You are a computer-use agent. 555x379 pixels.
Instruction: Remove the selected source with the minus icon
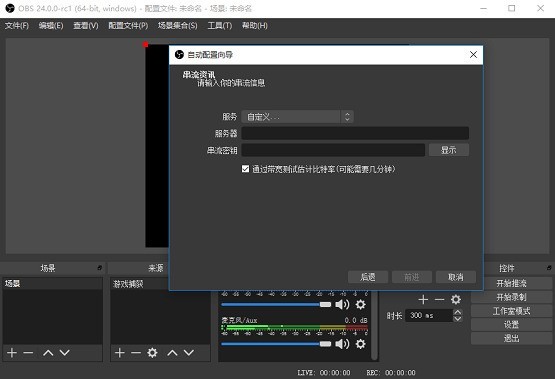(136, 352)
